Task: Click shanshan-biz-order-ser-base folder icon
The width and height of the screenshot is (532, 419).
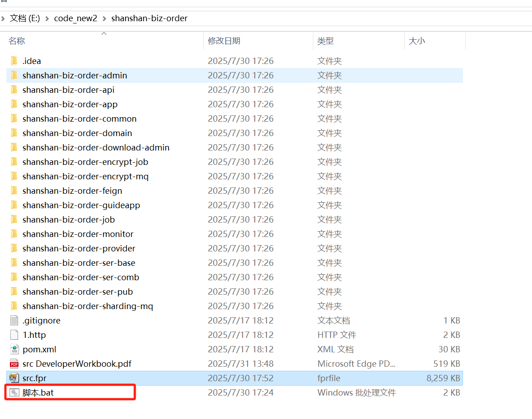Action: (14, 263)
